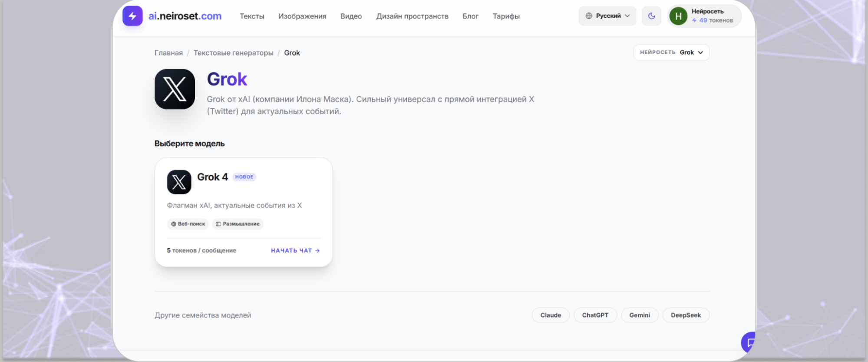This screenshot has width=868, height=362.
Task: Click the Размышление feature tag
Action: pyautogui.click(x=238, y=224)
